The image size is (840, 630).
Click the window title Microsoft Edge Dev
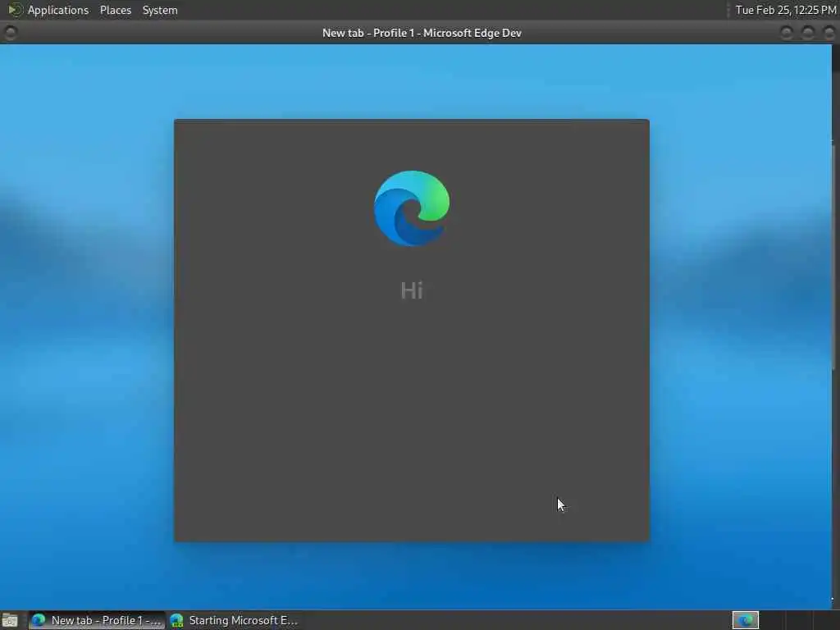click(422, 33)
